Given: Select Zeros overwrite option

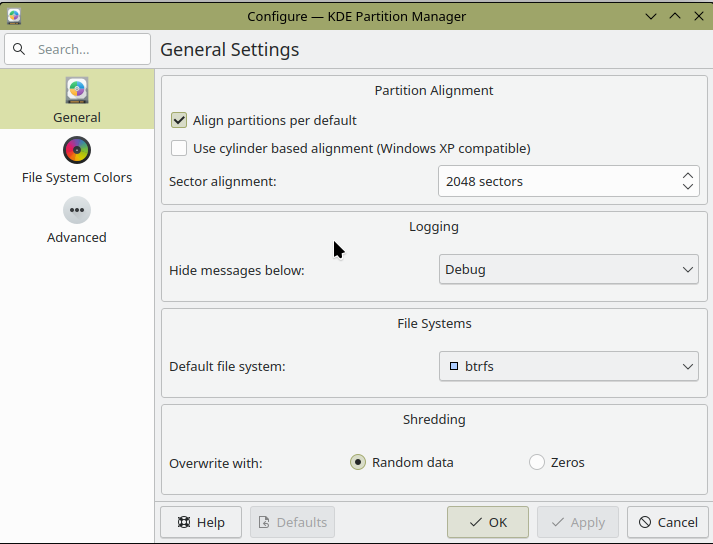Looking at the screenshot, I should (x=537, y=462).
